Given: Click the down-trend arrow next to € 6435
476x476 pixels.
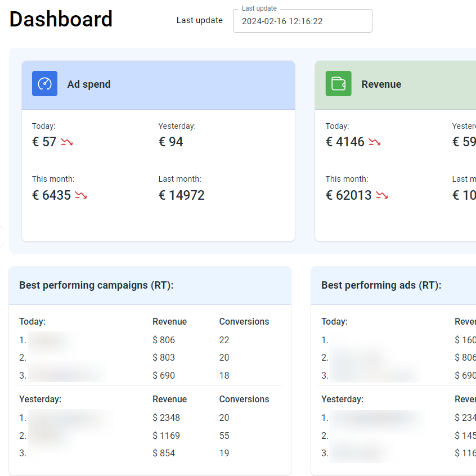Looking at the screenshot, I should pos(80,196).
